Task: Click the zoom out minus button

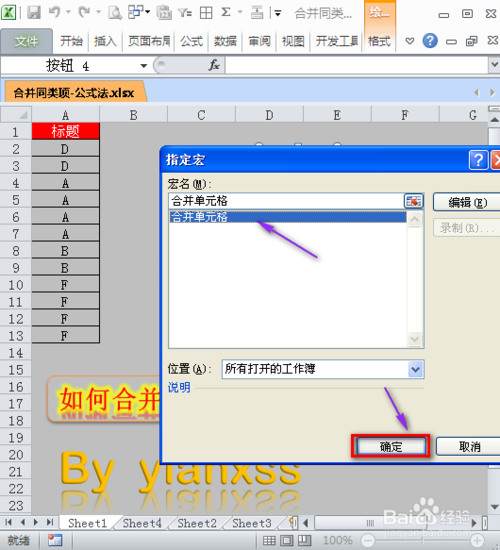Action: click(x=368, y=540)
